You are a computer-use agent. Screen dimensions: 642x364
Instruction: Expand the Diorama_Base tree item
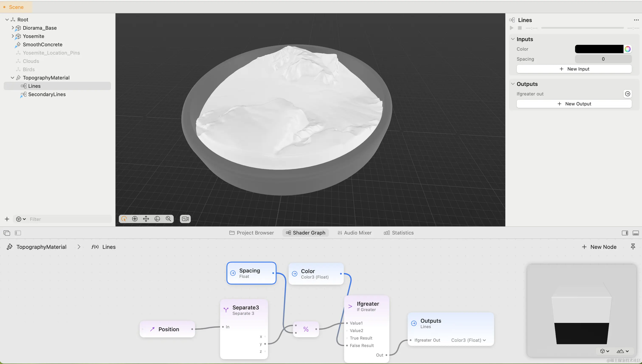click(13, 28)
